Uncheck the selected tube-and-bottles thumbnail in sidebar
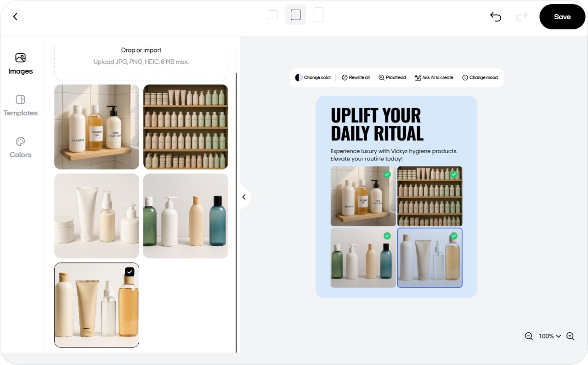 coord(130,272)
